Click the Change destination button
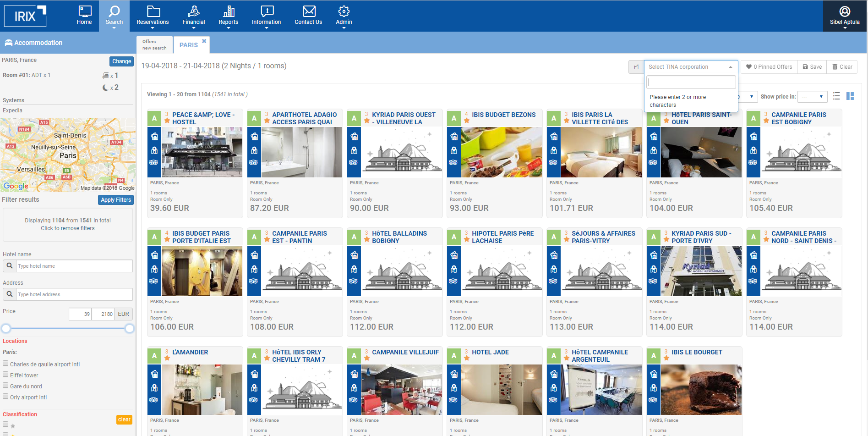The width and height of the screenshot is (868, 436). coord(121,61)
